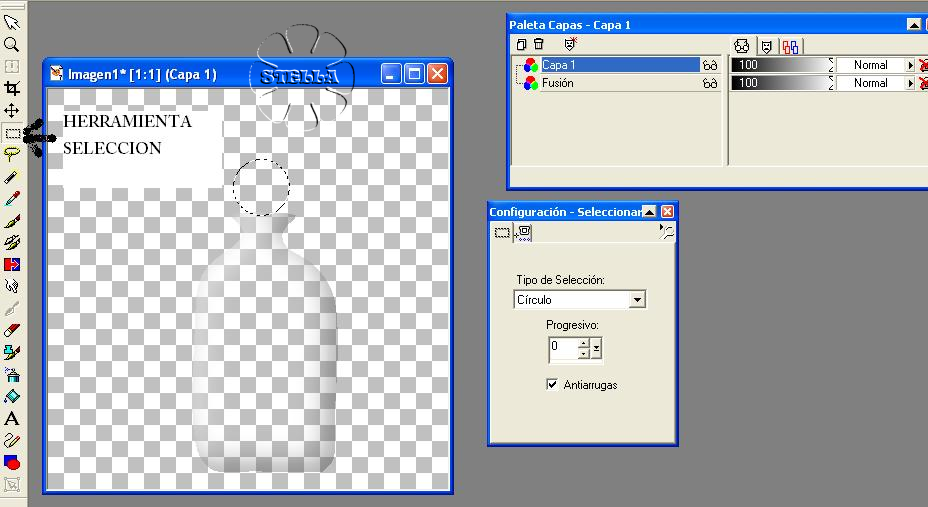The height and width of the screenshot is (507, 928).
Task: Select the Picture Tube tool
Action: 12,353
